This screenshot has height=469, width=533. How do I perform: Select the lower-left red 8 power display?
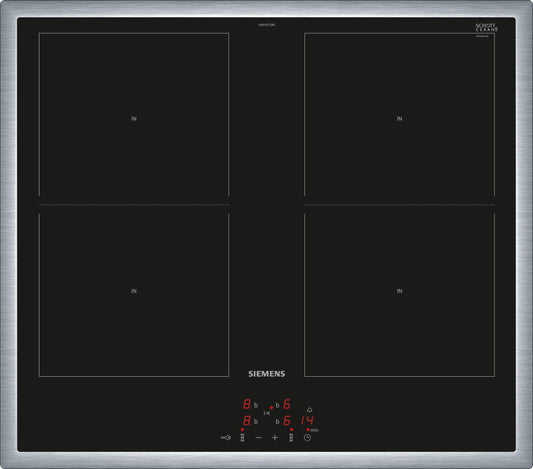(247, 420)
